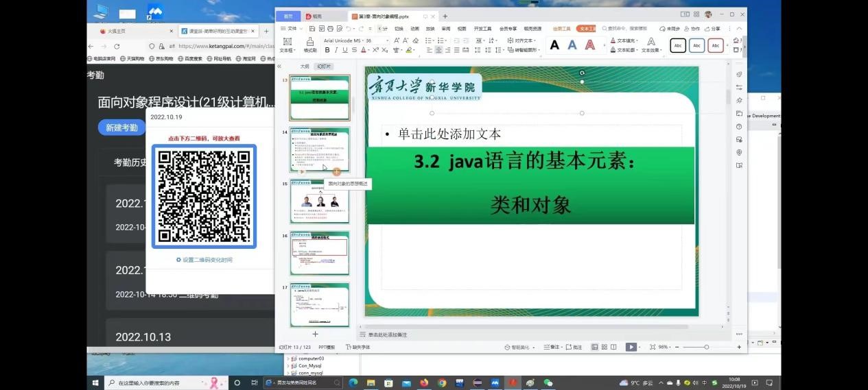The height and width of the screenshot is (390, 868).
Task: Click the text highlight color icon
Action: tap(409, 50)
